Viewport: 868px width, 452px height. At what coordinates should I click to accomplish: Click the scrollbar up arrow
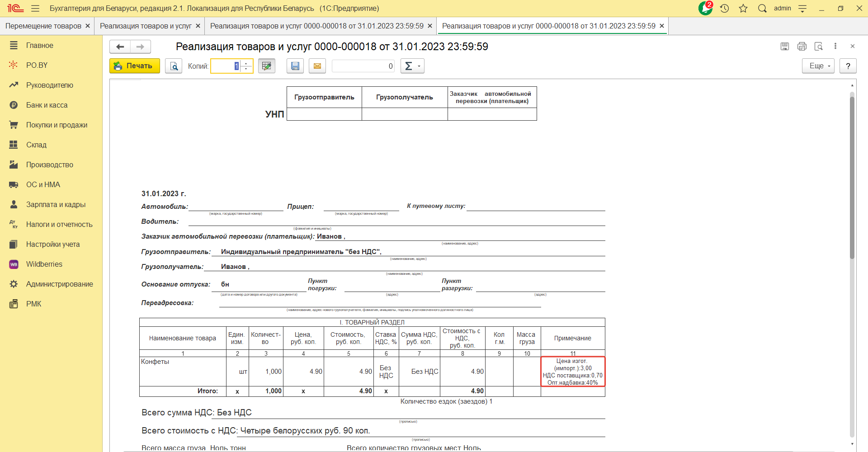[852, 85]
